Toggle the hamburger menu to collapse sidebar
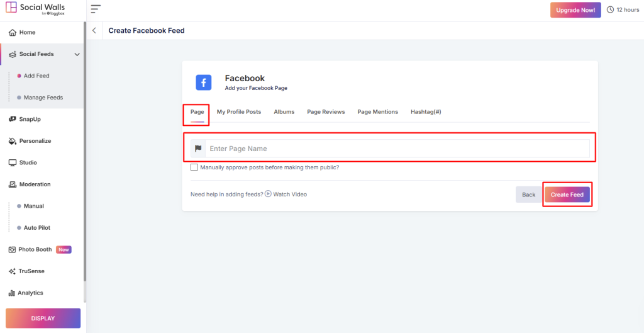This screenshot has height=333, width=644. [96, 9]
